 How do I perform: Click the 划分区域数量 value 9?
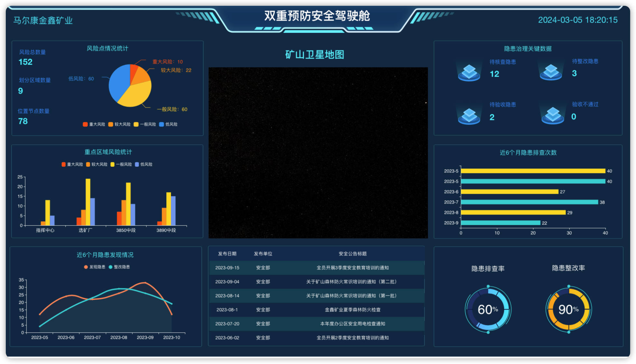21,91
